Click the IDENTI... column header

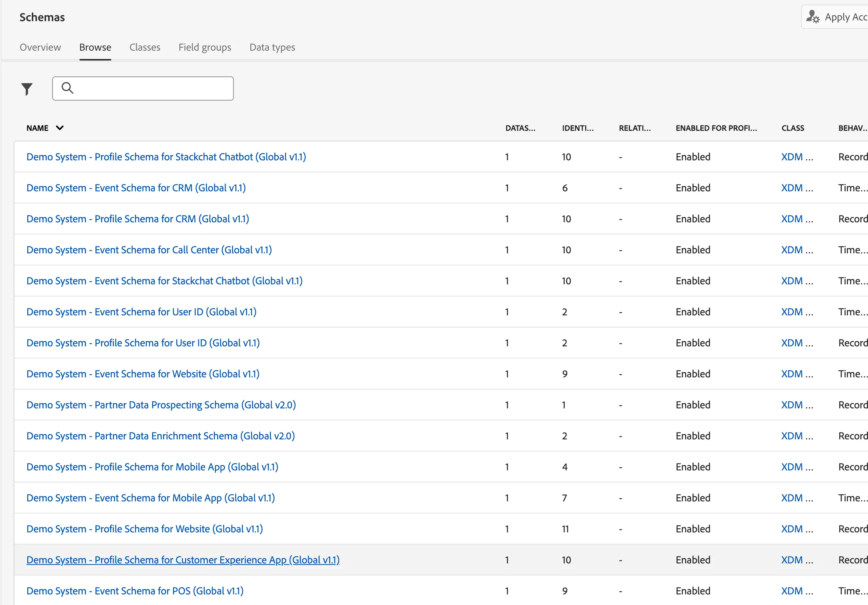pyautogui.click(x=578, y=128)
